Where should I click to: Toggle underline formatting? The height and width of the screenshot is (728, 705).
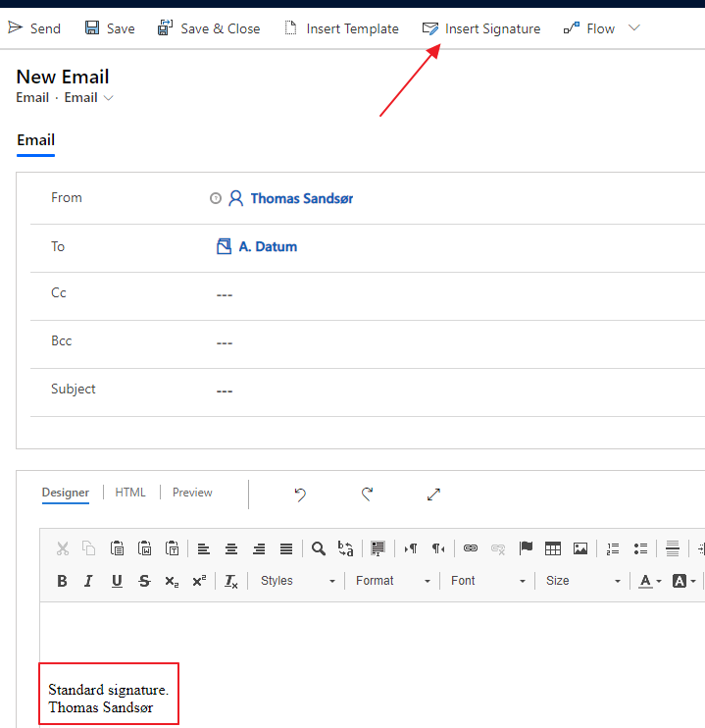[117, 581]
